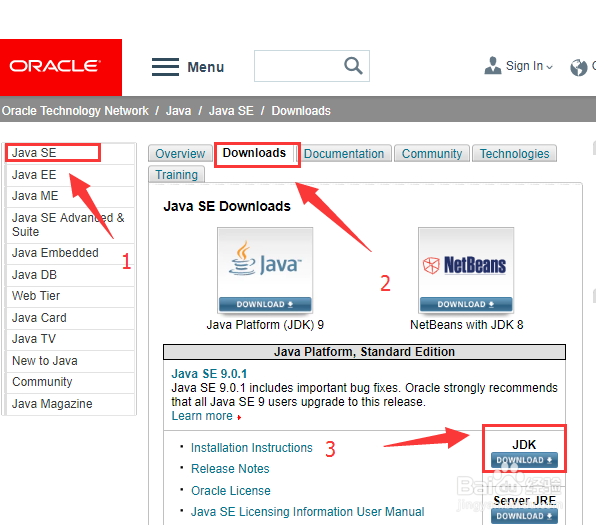Open the Technologies tab
This screenshot has height=525, width=596.
514,154
